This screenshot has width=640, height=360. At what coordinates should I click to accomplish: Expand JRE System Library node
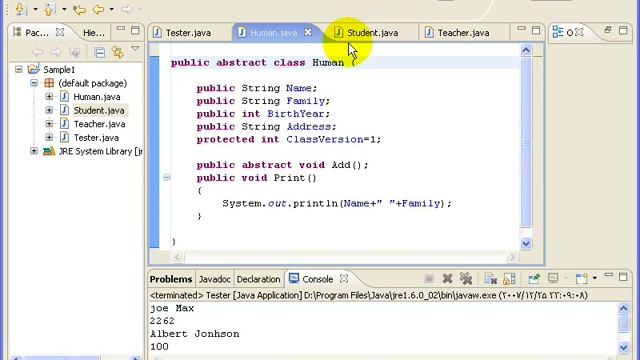[34, 151]
